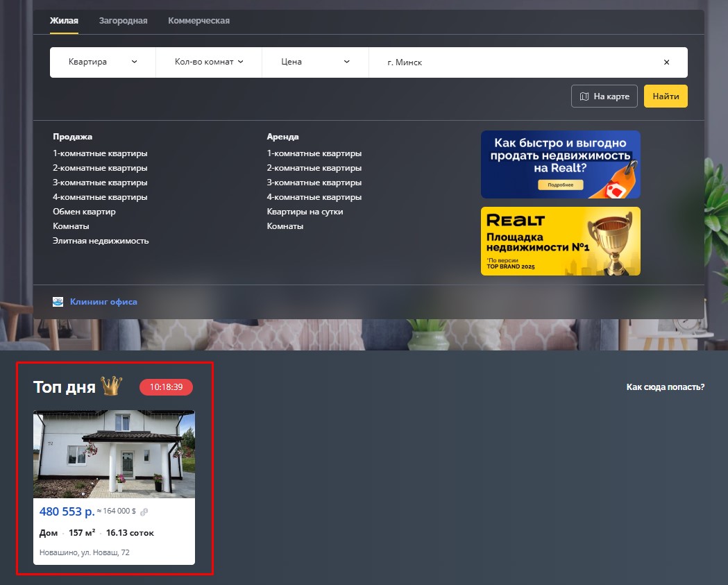Click the crown icon next to Топ дня
This screenshot has width=728, height=585.
111,386
